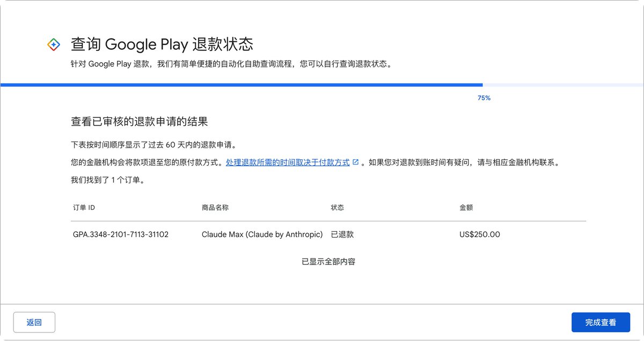The height and width of the screenshot is (341, 644).
Task: Click text 我们找到了 1 个订单。
Action: tap(108, 180)
